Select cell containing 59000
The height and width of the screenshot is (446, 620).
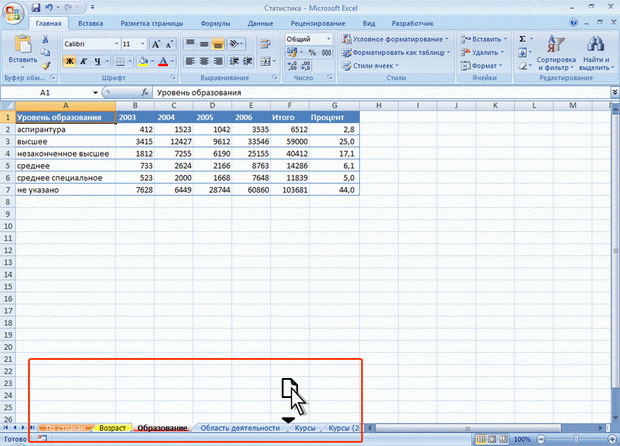[290, 142]
